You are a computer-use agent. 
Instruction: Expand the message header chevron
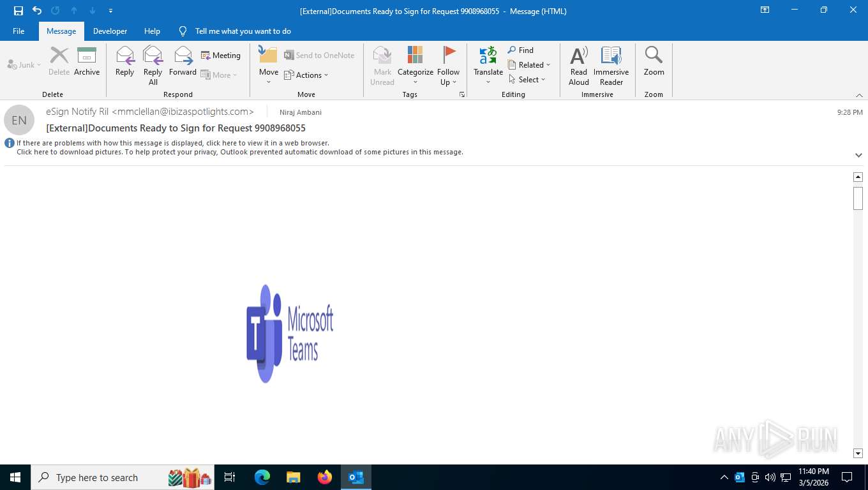[858, 155]
